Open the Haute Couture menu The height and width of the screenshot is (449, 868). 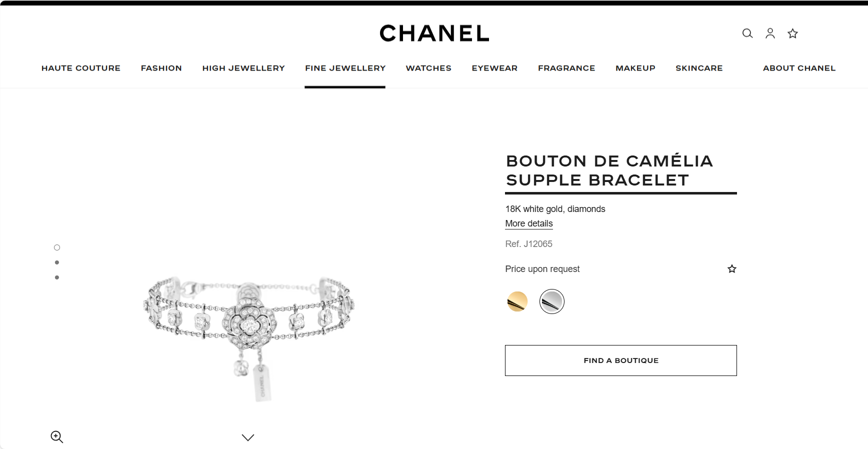(x=81, y=68)
